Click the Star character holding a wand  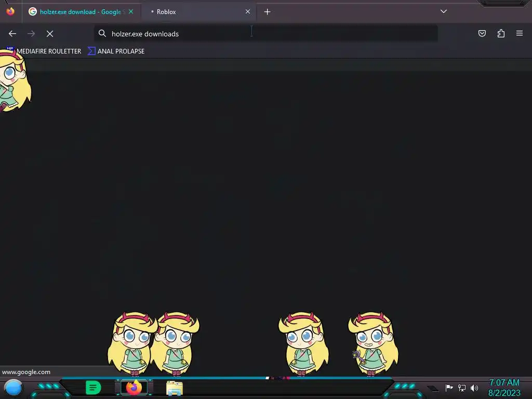(373, 344)
